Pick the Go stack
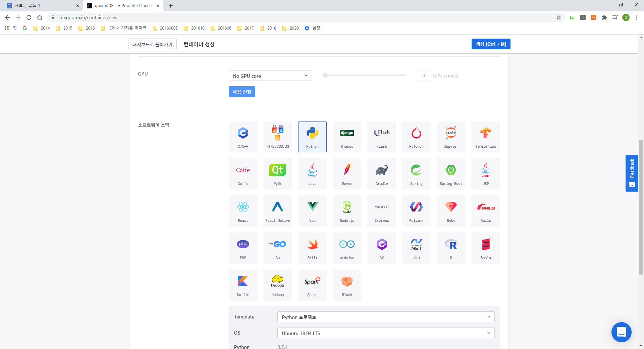 278,248
